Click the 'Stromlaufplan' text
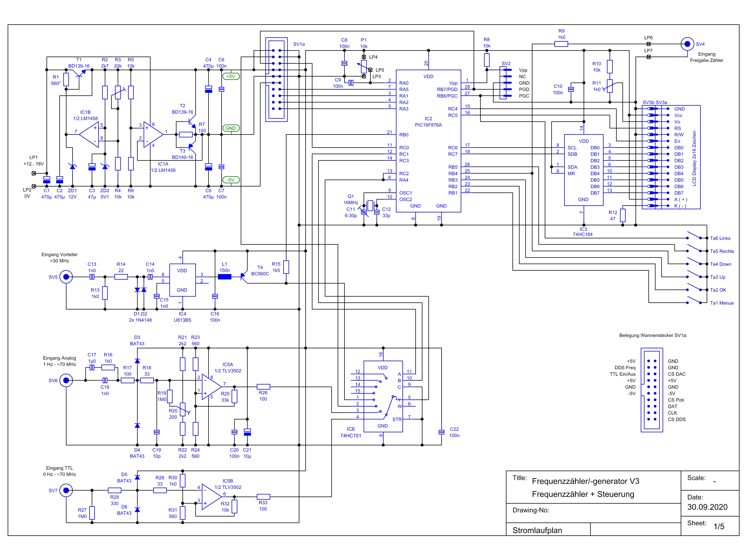747x560 pixels. tap(537, 530)
